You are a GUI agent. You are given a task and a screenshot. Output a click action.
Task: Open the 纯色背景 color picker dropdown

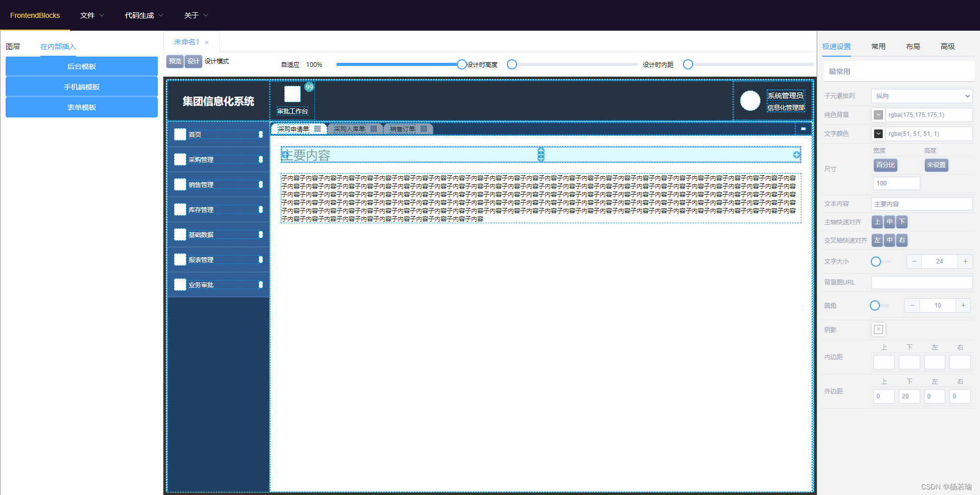point(878,115)
